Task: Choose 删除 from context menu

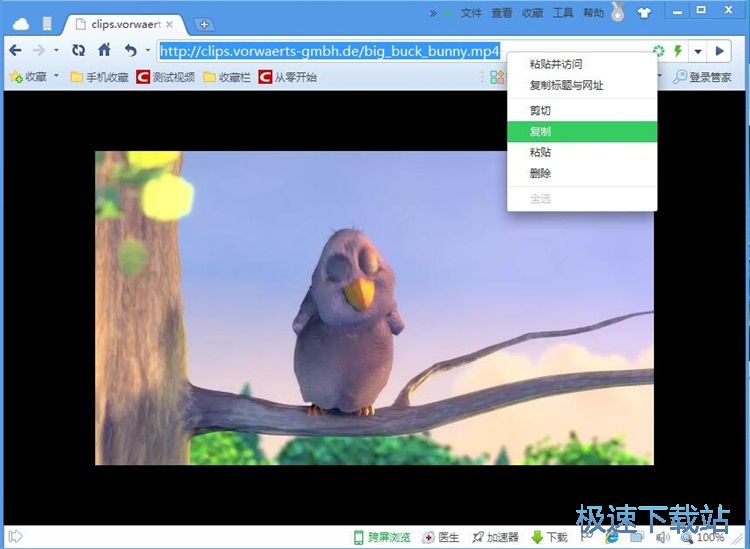Action: 582,173
